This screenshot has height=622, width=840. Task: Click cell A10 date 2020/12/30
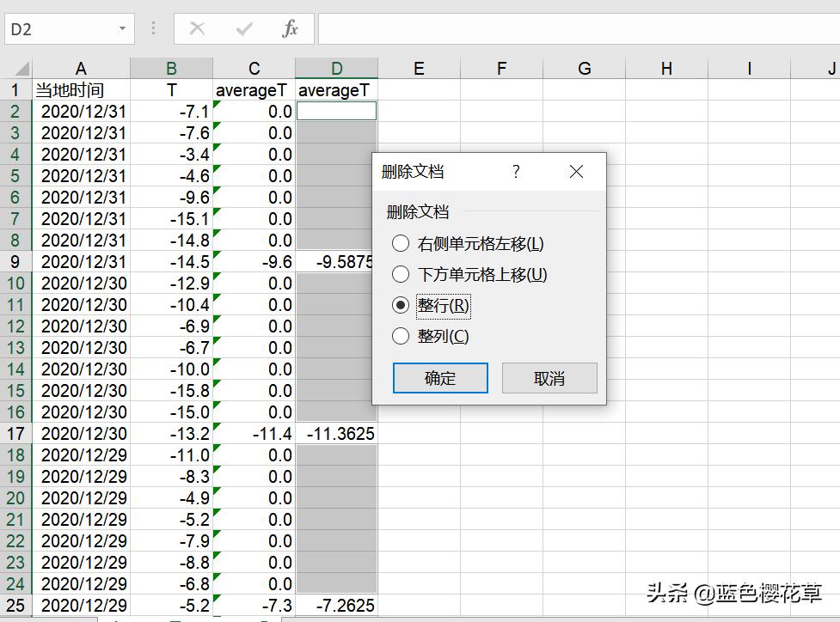tap(81, 284)
